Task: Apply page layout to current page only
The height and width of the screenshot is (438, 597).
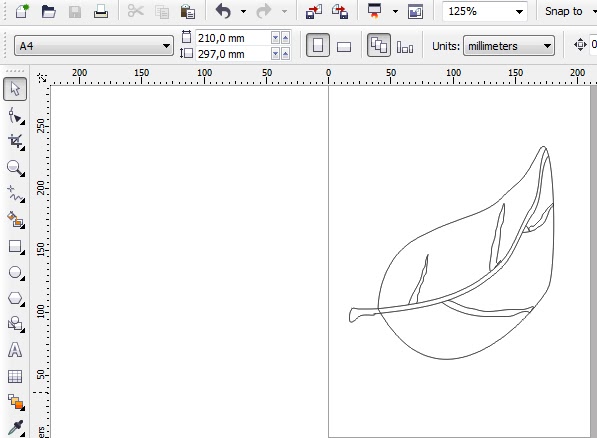Action: [405, 47]
